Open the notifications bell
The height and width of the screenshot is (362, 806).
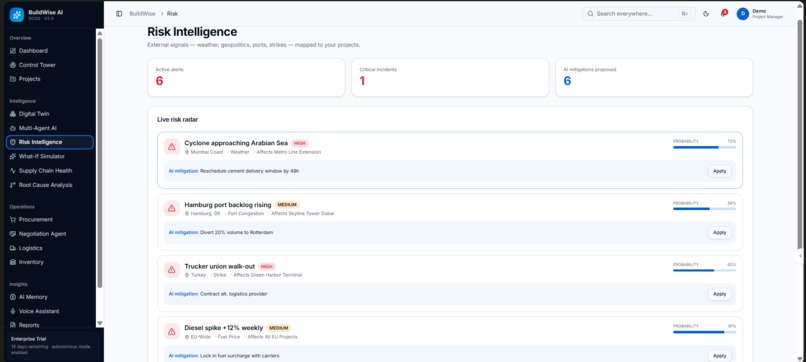tap(723, 14)
